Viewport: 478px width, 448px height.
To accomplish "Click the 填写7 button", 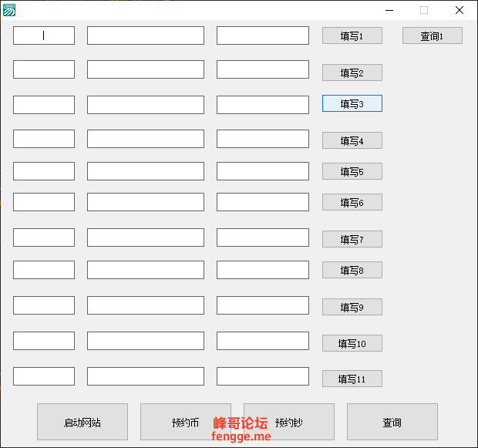I will coord(352,239).
